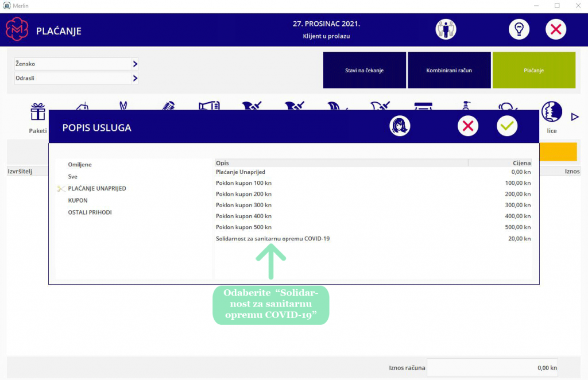
Task: Sort by the Opis column header
Action: point(341,162)
